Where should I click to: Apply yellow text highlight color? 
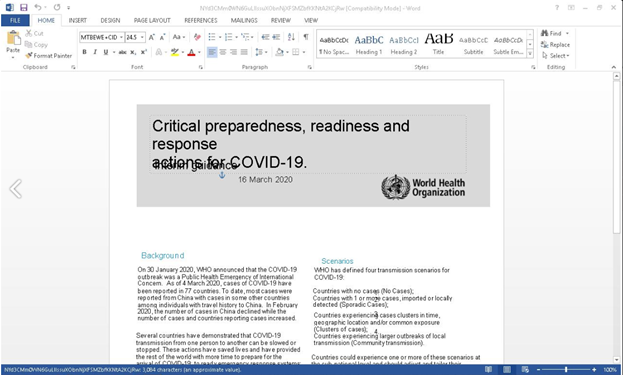(x=175, y=52)
